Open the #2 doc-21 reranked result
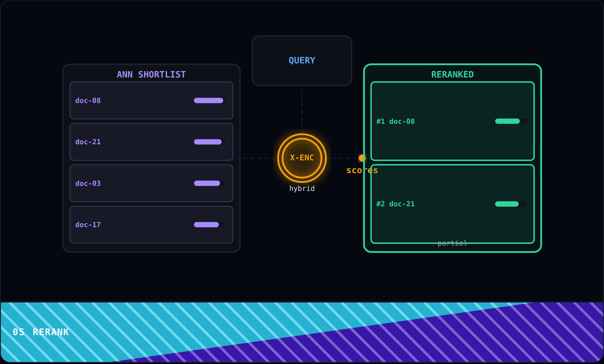The height and width of the screenshot is (364, 604). pyautogui.click(x=452, y=204)
